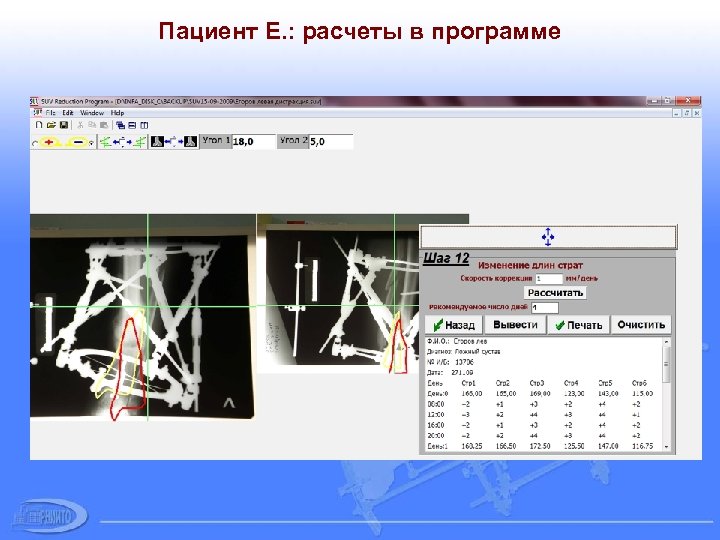
Task: Open the Help menu
Action: click(x=117, y=112)
